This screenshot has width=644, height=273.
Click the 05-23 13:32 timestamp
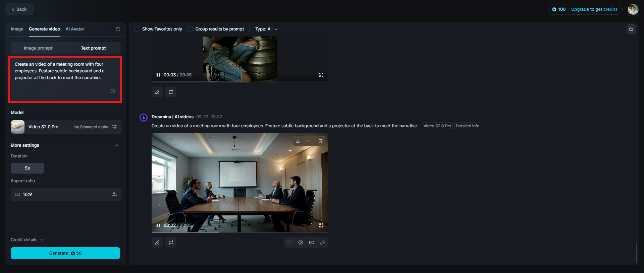pyautogui.click(x=209, y=117)
